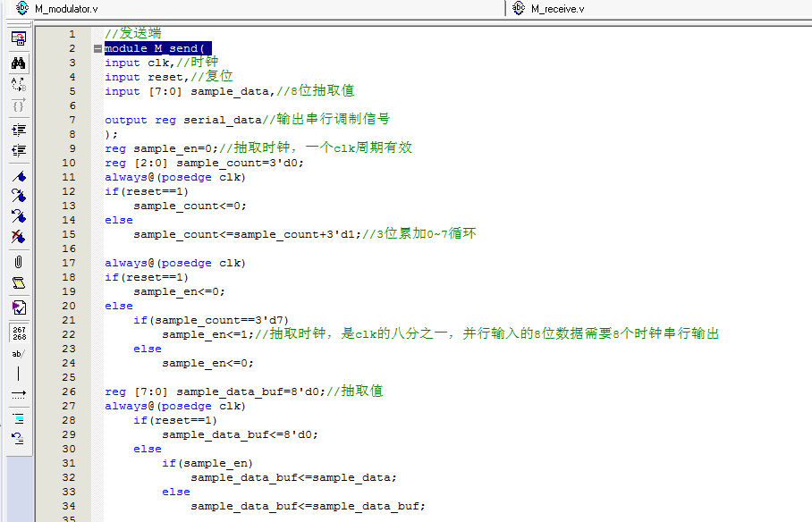Open Find with the binoculars icon

[x=19, y=63]
